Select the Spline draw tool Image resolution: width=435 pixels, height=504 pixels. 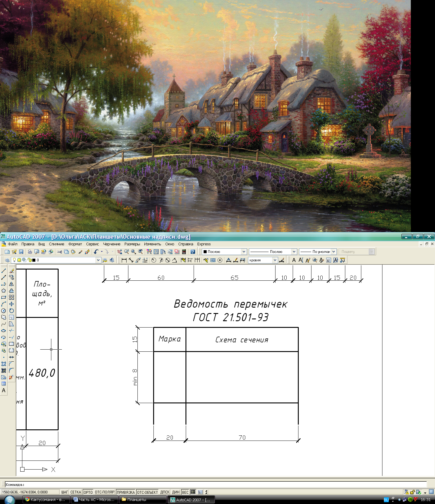tap(4, 324)
